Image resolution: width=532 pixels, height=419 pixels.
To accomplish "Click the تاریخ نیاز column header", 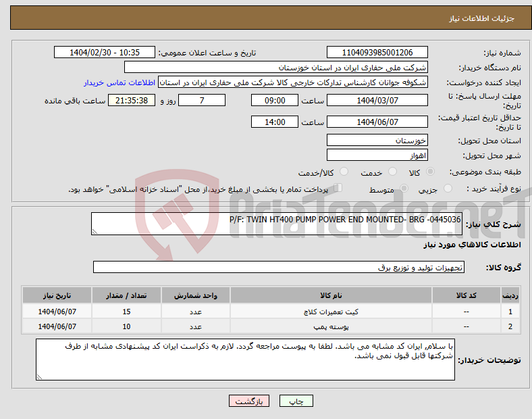I will click(57, 295).
